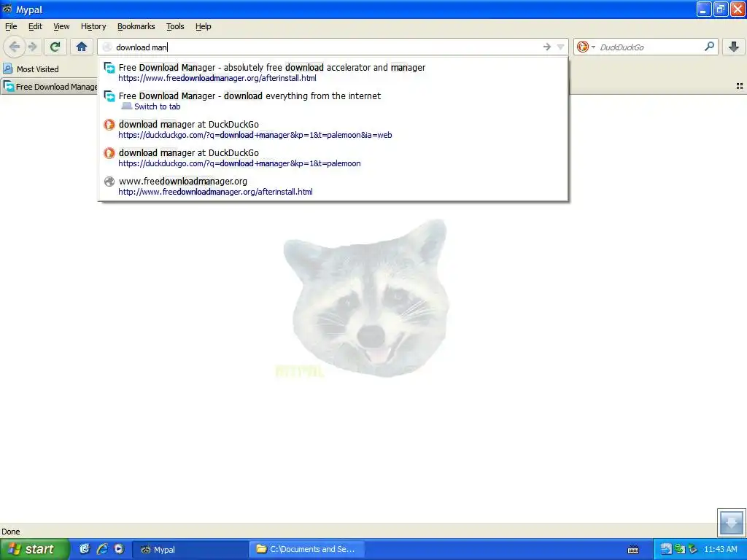Switch to the Mypal taskbar button
Screen dimensions: 747x560
[x=189, y=550]
